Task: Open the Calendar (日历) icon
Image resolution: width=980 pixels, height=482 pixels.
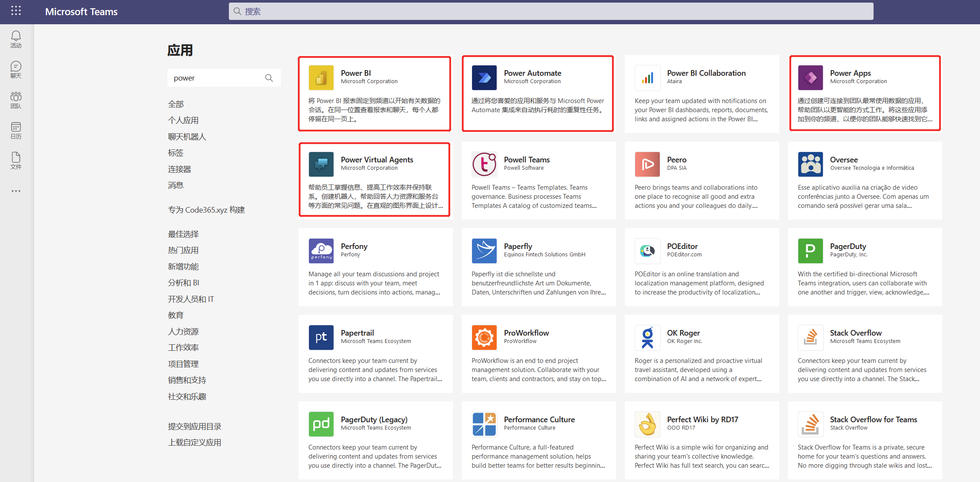Action: pos(16,130)
